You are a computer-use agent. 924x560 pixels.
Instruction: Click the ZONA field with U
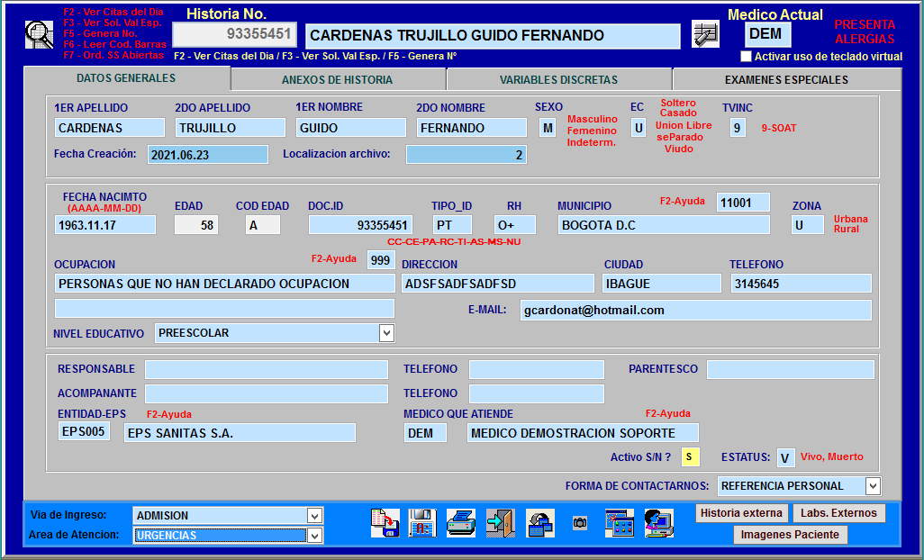[807, 225]
